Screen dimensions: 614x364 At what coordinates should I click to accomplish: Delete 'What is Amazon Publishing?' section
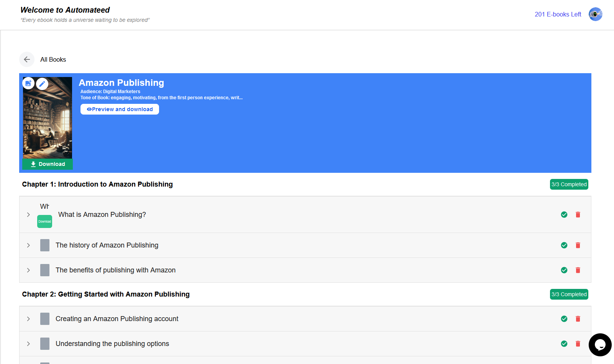[x=578, y=215]
